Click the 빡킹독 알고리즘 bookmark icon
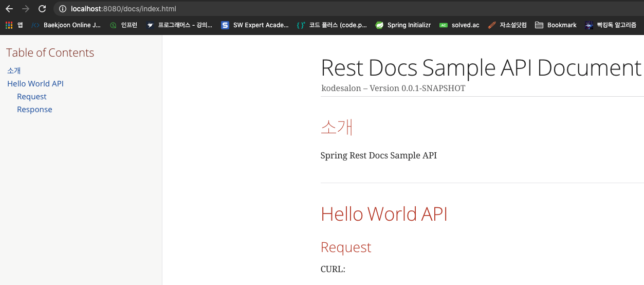This screenshot has height=285, width=644. [588, 25]
